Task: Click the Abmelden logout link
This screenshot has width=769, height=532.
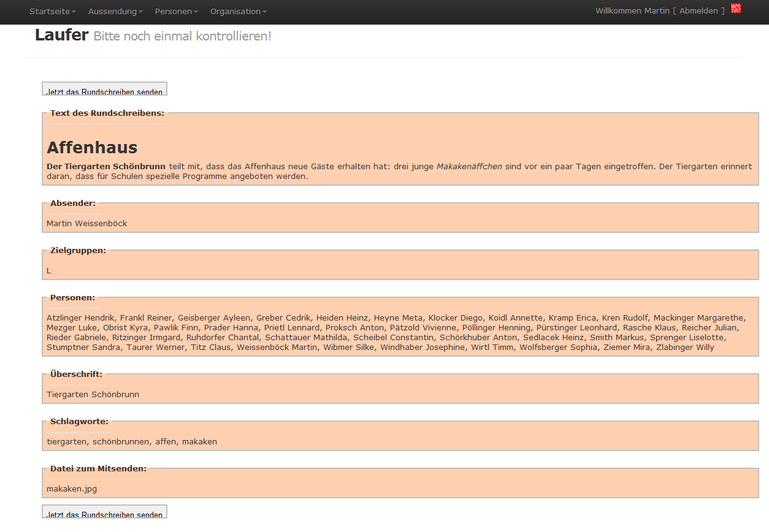Action: coord(698,11)
